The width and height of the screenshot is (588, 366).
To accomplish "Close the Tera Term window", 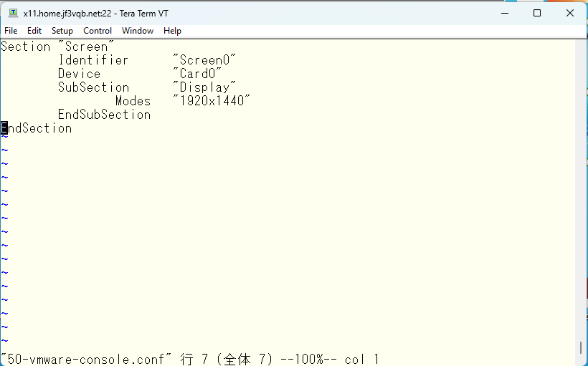I will (x=570, y=13).
